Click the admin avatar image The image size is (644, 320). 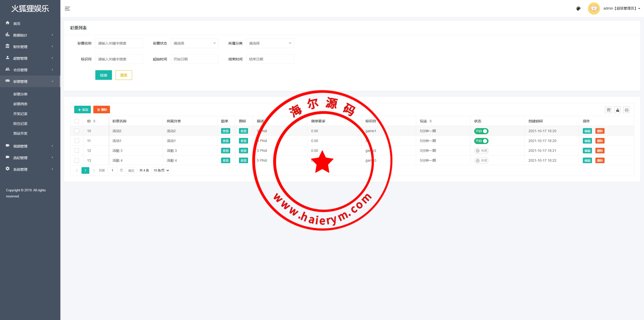pyautogui.click(x=594, y=9)
